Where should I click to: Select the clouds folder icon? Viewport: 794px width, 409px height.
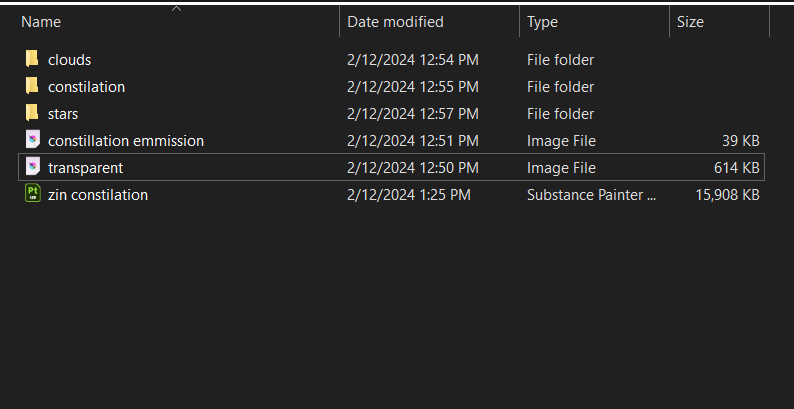[x=32, y=59]
